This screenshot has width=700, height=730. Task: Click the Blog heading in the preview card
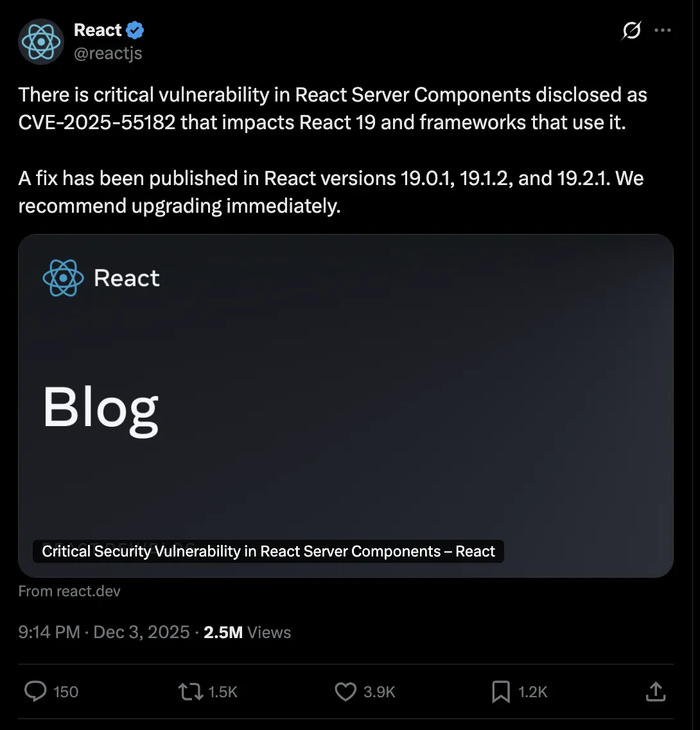click(101, 408)
